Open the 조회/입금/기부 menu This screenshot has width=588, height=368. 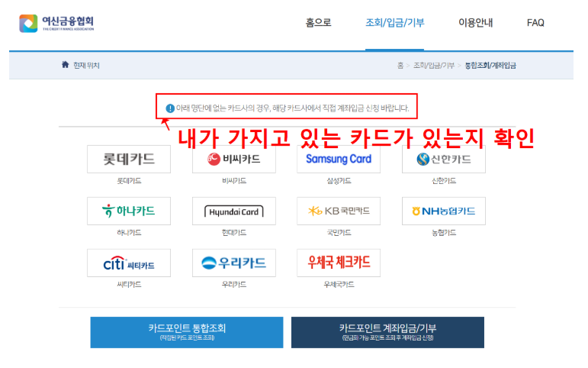point(395,23)
